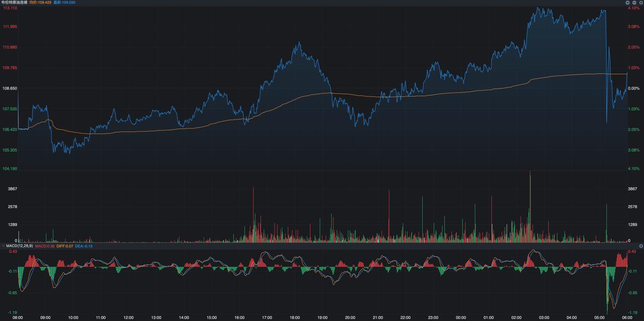This screenshot has height=321, width=644.
Task: Click the 04:00 time axis label
Action: pyautogui.click(x=572, y=317)
